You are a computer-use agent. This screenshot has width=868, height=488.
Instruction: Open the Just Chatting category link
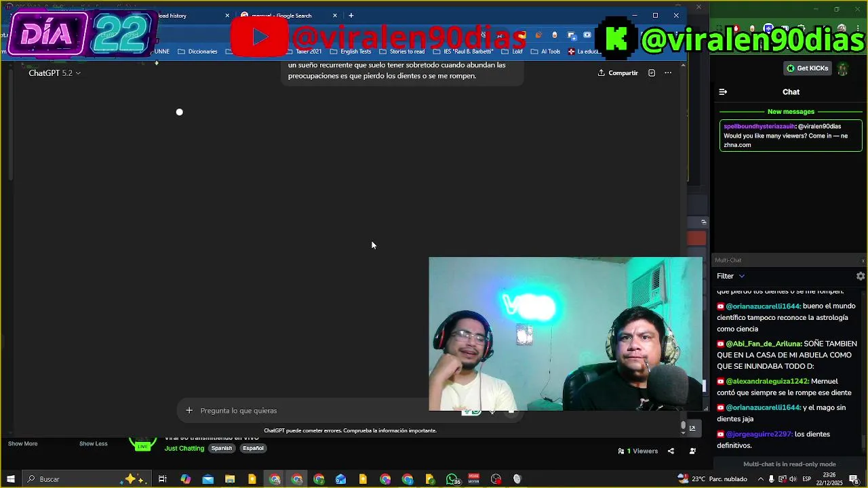[x=184, y=448]
